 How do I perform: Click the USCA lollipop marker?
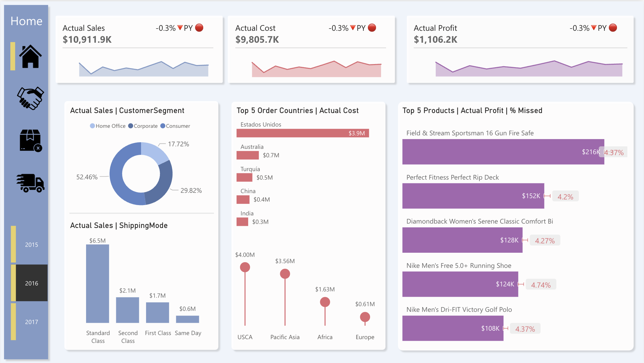pos(245,268)
